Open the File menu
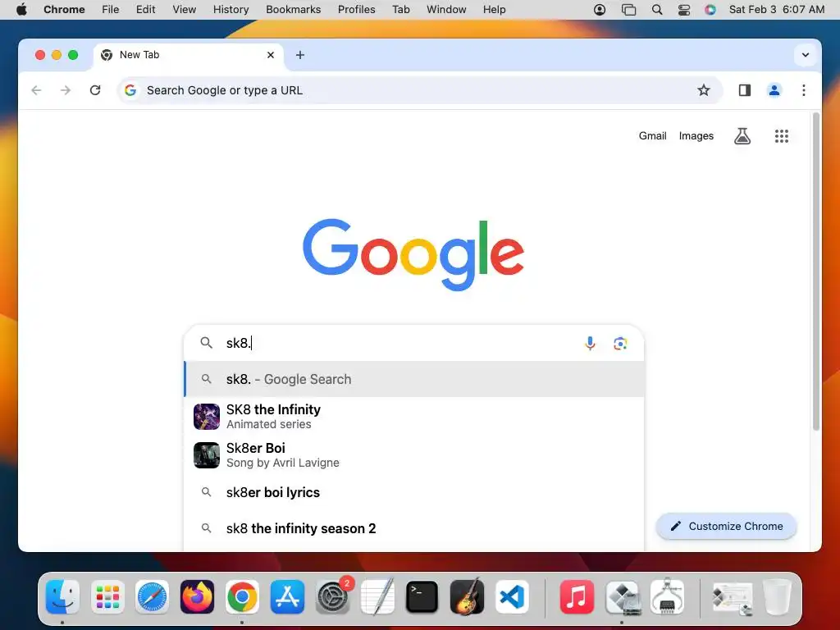 pyautogui.click(x=111, y=10)
